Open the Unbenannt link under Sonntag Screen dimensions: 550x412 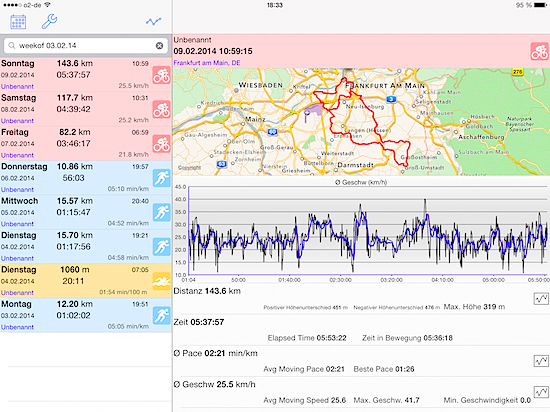[17, 87]
